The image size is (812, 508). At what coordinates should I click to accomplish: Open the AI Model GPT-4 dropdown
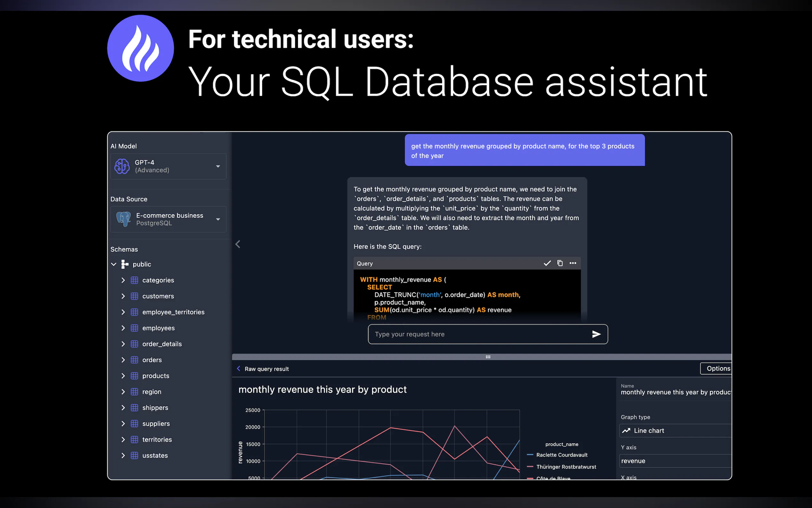click(218, 166)
